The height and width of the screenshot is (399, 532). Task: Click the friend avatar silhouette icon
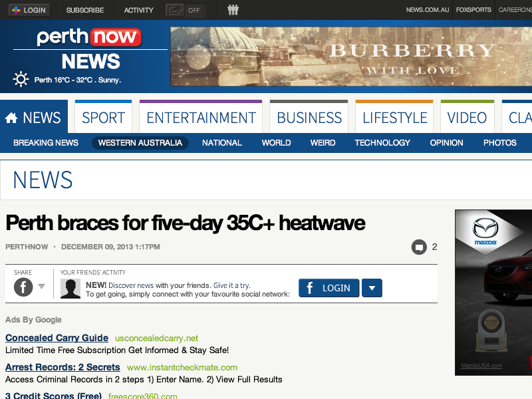tap(70, 288)
